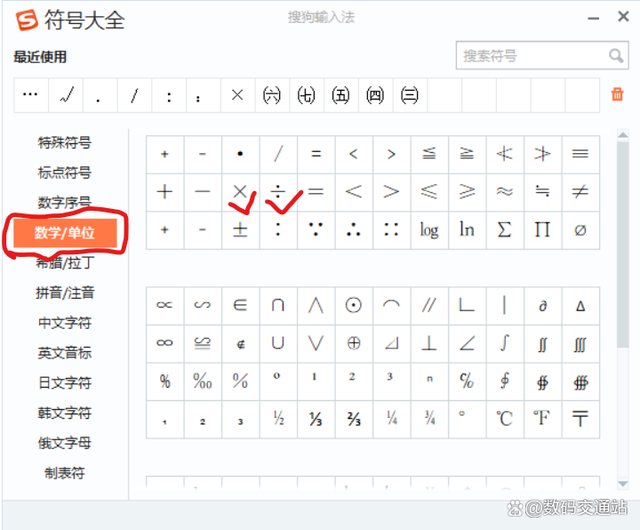Pick the ㈥ from recent symbols

click(272, 95)
